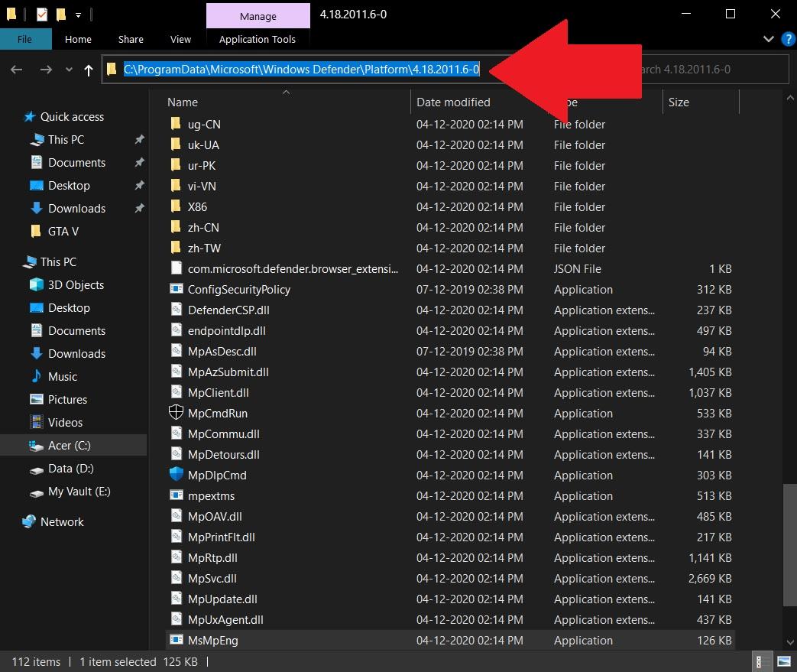Select the mpextms application icon
The width and height of the screenshot is (797, 672).
[x=176, y=495]
